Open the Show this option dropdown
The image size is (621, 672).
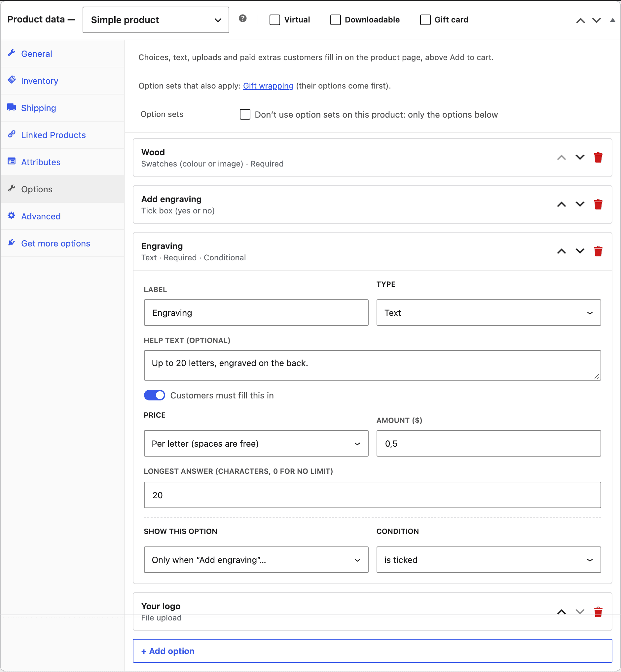click(256, 560)
